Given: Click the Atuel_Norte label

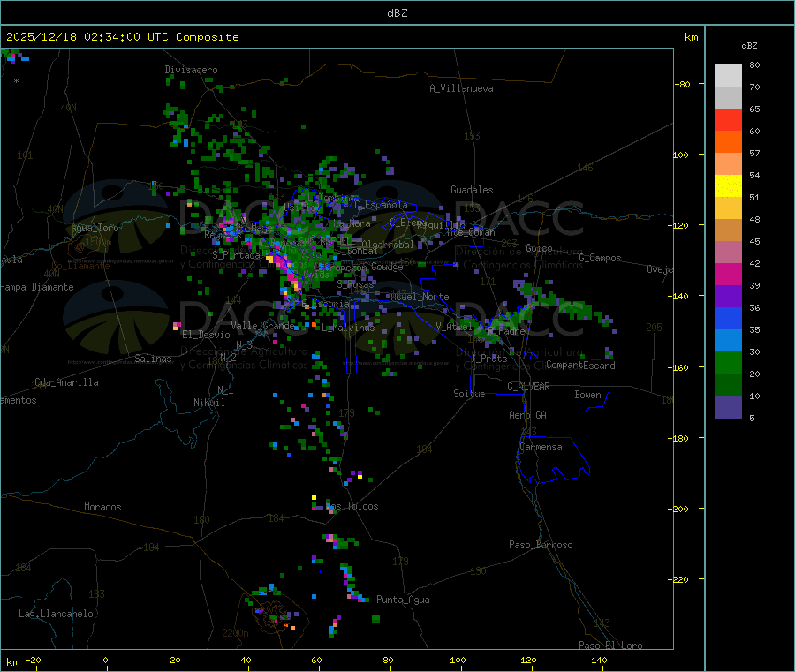Looking at the screenshot, I should [x=420, y=297].
